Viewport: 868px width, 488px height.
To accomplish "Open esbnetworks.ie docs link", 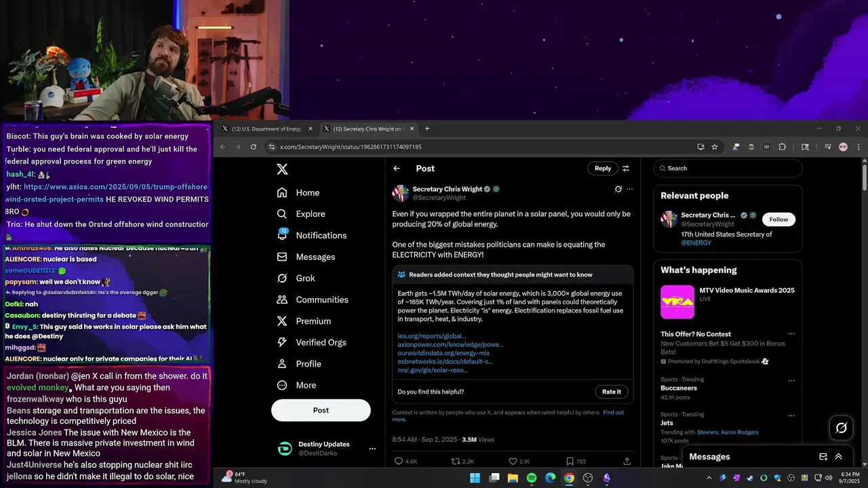I will click(445, 361).
